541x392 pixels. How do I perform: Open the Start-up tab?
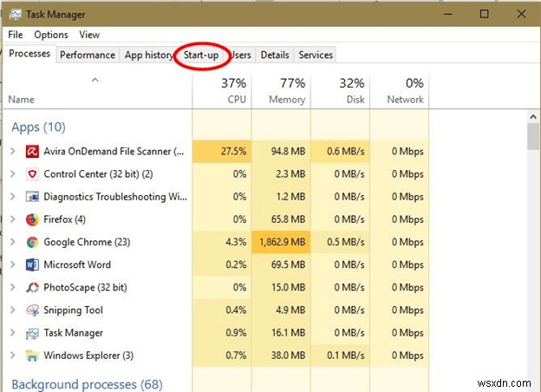(x=201, y=55)
